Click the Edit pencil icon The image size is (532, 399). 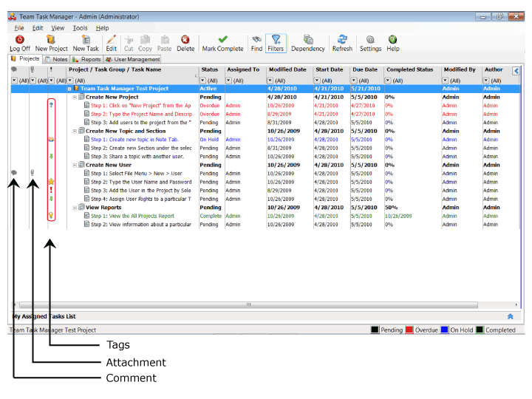[x=111, y=40]
